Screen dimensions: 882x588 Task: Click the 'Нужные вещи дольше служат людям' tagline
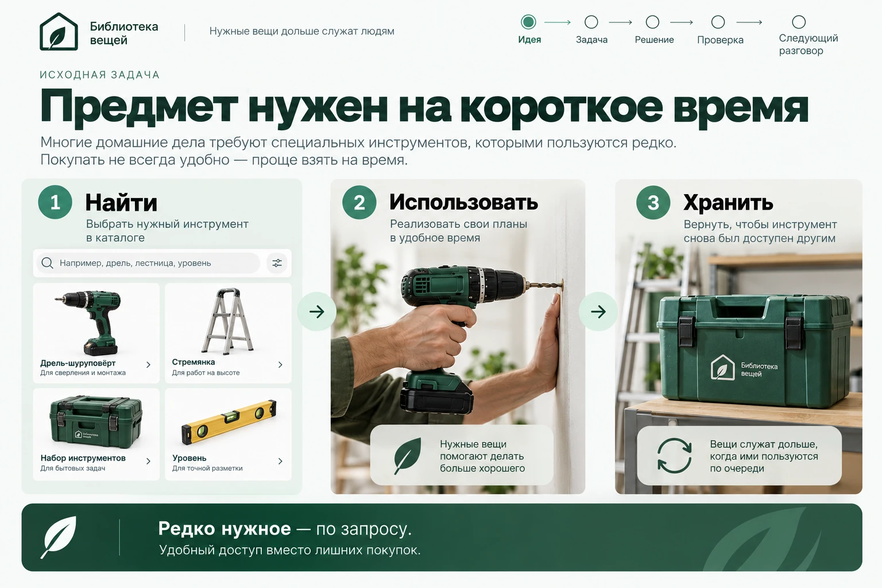pos(302,31)
